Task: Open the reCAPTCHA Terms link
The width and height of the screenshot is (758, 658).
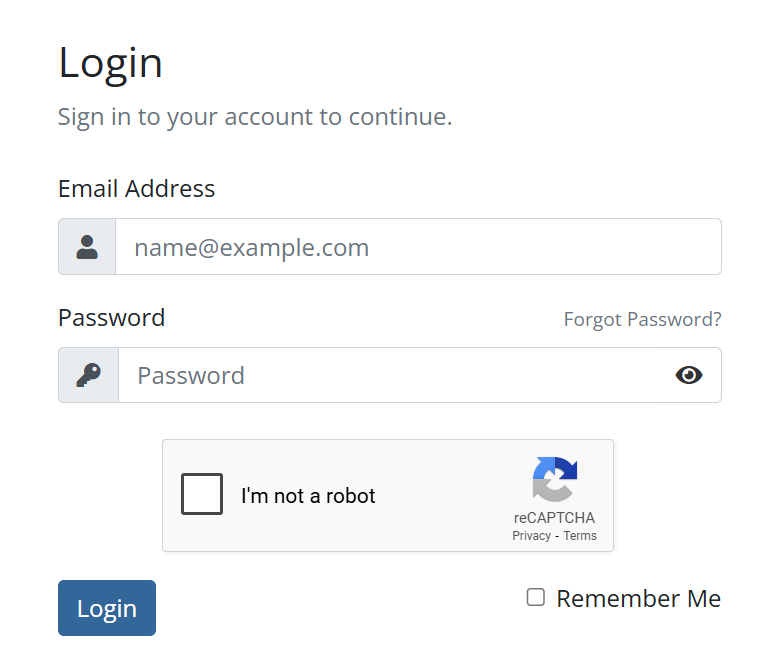Action: coord(580,536)
